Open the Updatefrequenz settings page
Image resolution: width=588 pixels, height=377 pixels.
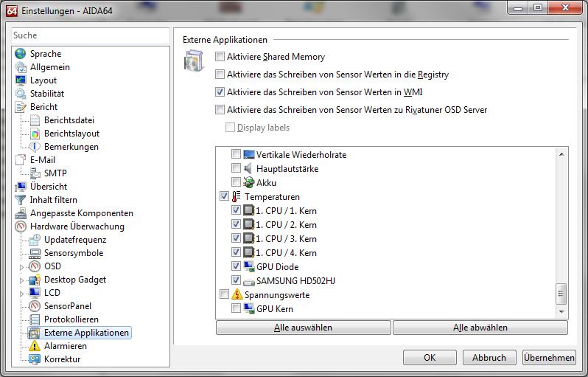[x=74, y=240]
